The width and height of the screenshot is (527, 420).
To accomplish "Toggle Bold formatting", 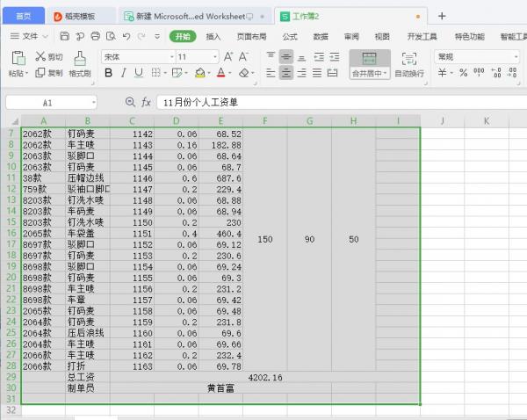I will 108,73.
